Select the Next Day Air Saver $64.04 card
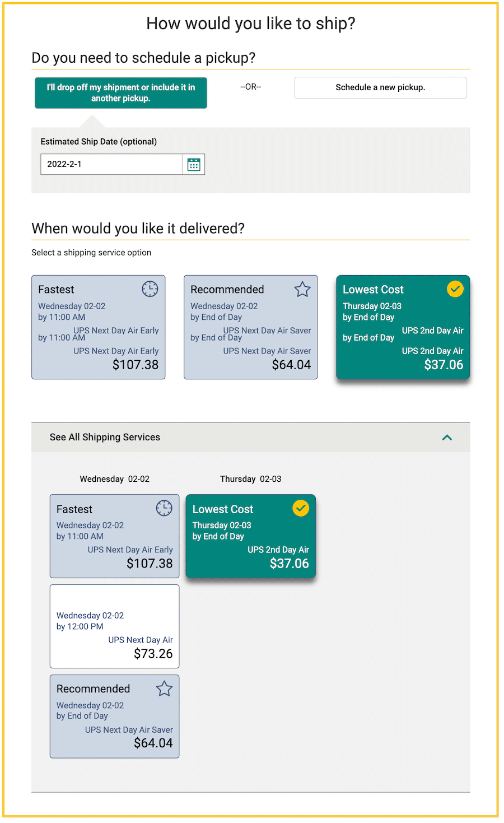Screen dimensions: 504x823 click(114, 717)
